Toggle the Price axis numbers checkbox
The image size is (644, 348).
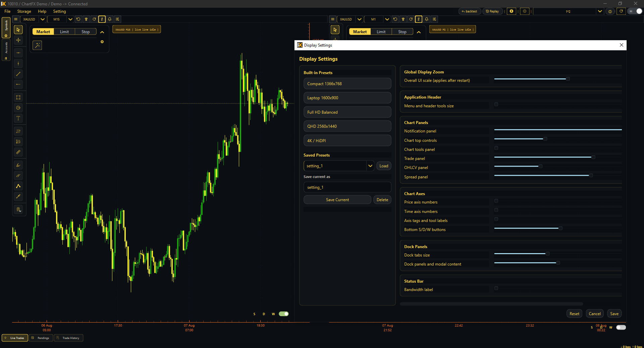(496, 201)
